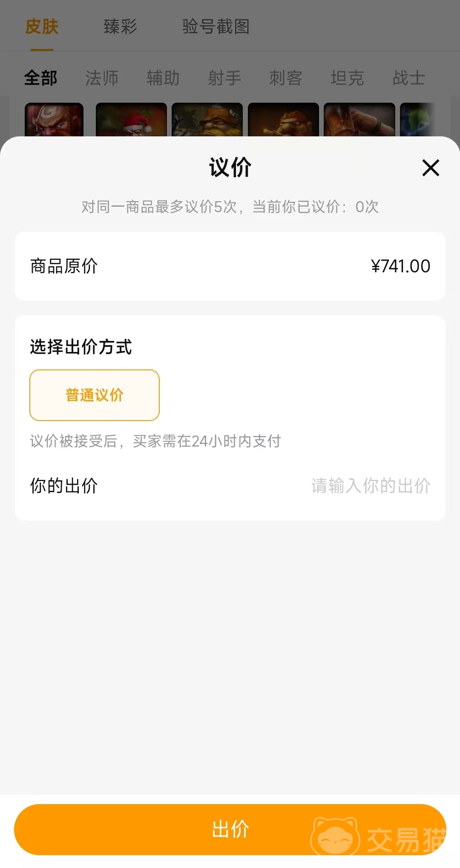
Task: Filter skins by 辅助
Action: tap(163, 78)
